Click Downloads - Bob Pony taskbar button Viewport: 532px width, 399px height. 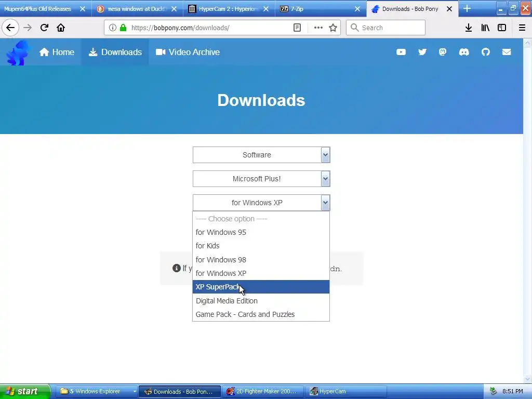click(x=180, y=391)
